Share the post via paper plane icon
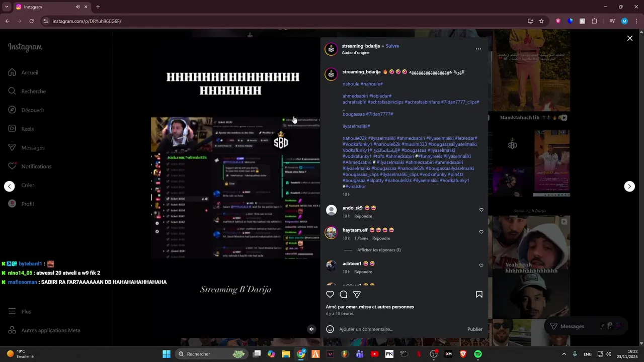 (x=357, y=294)
